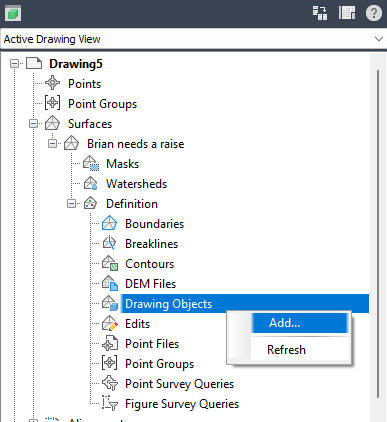Click the Breaklines icon
The height and width of the screenshot is (422, 387).
[x=109, y=243]
